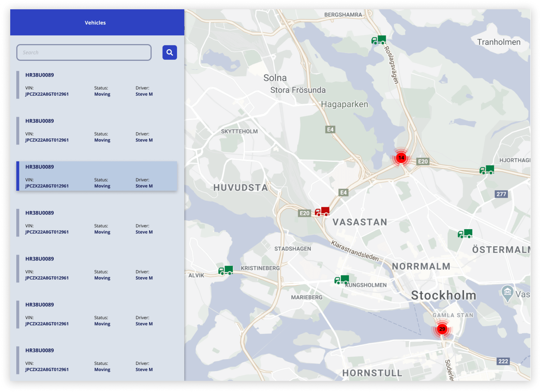
Task: Click the Stockholm city label on map
Action: pos(444,295)
